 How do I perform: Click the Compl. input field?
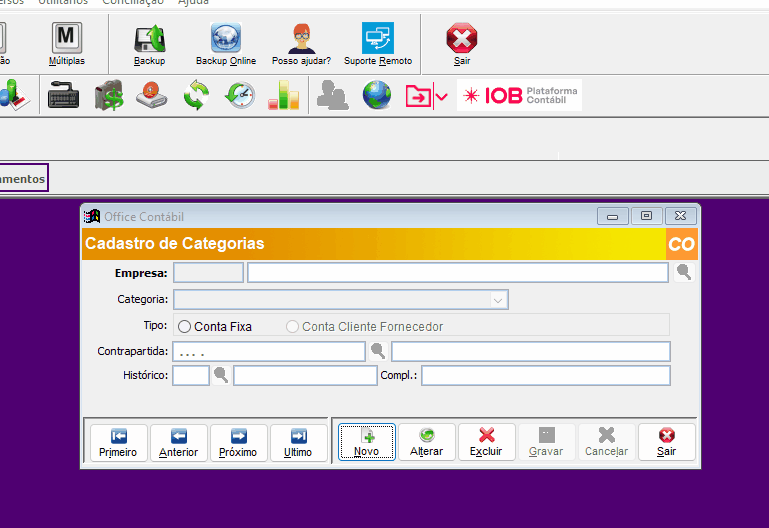[546, 376]
